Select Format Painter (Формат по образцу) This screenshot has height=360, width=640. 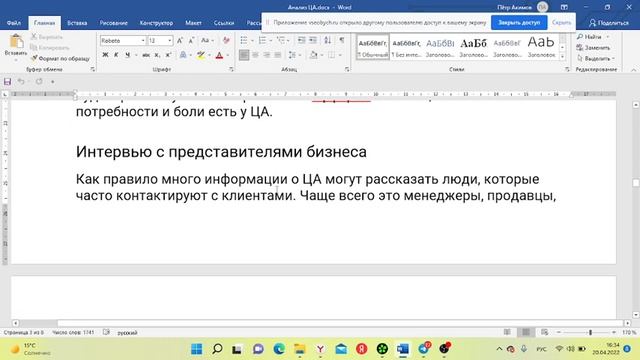[60, 58]
